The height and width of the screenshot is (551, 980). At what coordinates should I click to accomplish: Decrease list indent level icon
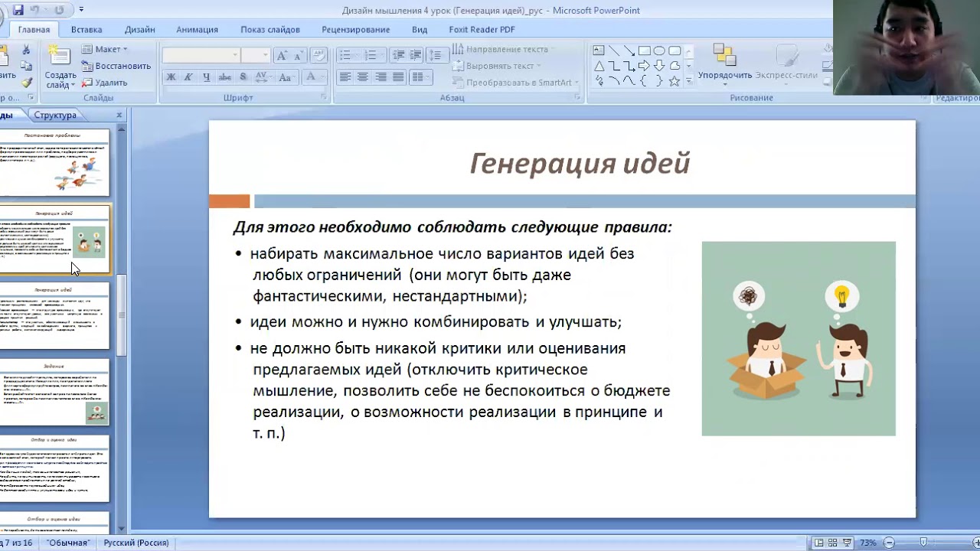398,55
